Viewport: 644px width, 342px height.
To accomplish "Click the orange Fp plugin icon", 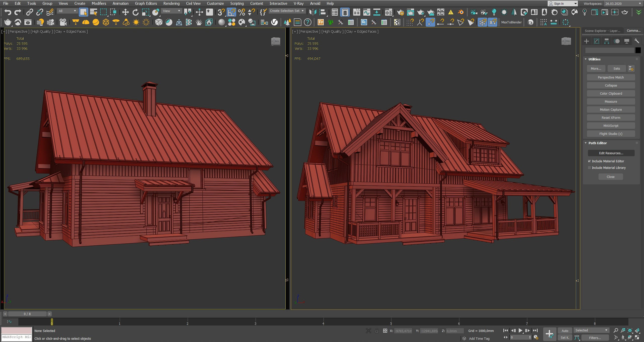I will click(320, 22).
